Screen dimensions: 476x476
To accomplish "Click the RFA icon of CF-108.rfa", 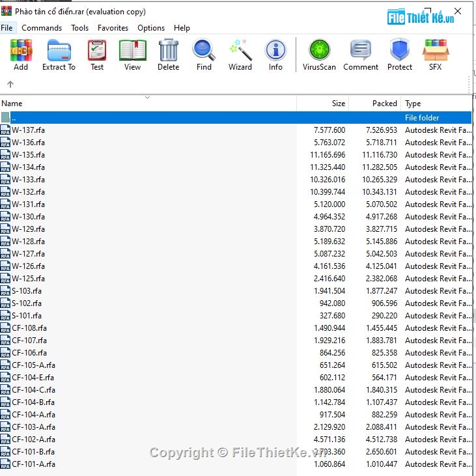I will pyautogui.click(x=5, y=328).
